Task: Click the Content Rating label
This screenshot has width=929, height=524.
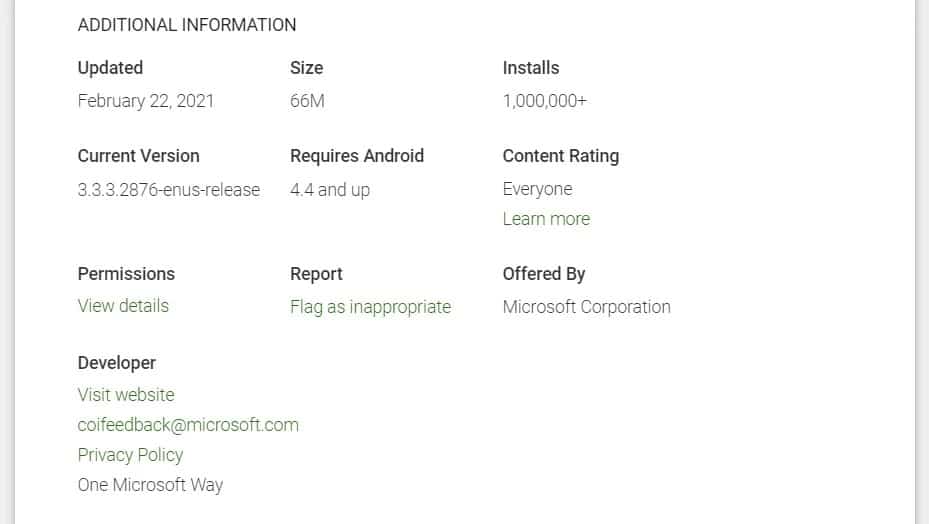Action: [561, 156]
